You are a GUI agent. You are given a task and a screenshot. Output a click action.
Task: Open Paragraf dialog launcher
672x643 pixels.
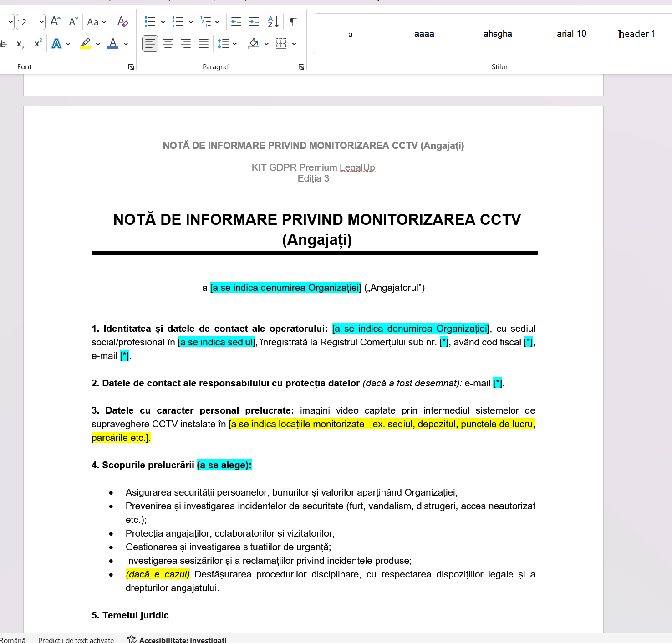(301, 67)
